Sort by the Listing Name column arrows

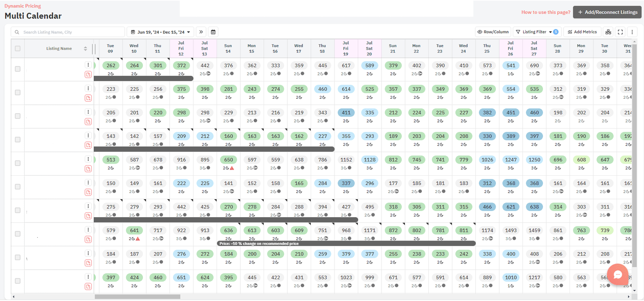[x=85, y=48]
